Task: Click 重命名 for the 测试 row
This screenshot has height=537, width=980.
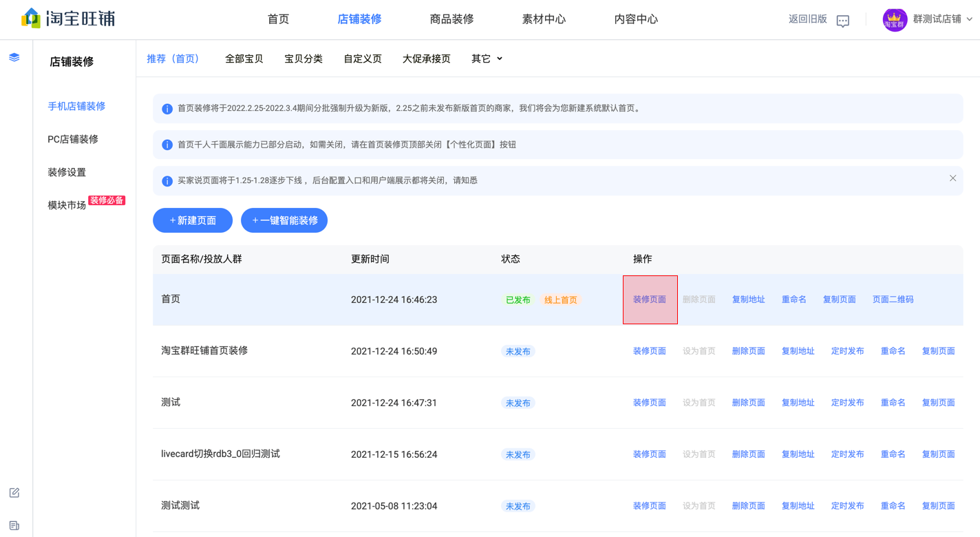Action: pyautogui.click(x=893, y=403)
